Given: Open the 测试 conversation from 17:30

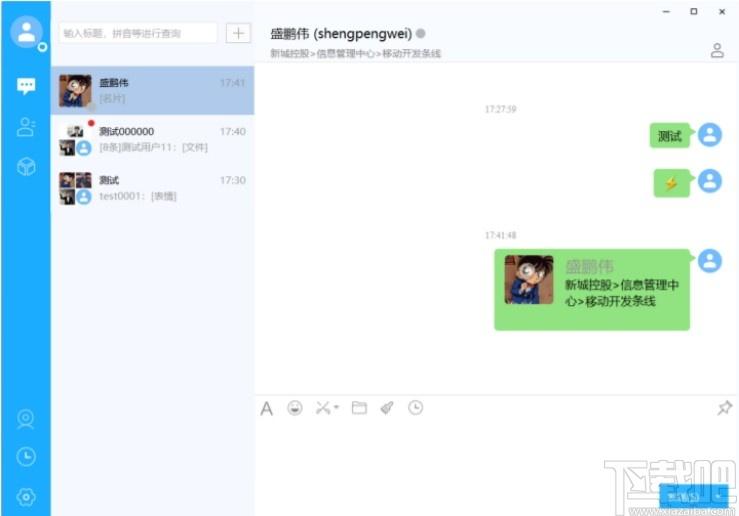Looking at the screenshot, I should tap(152, 188).
